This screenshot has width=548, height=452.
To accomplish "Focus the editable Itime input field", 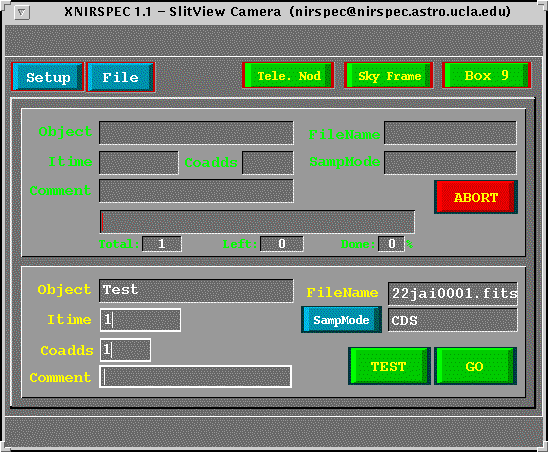I will [140, 320].
